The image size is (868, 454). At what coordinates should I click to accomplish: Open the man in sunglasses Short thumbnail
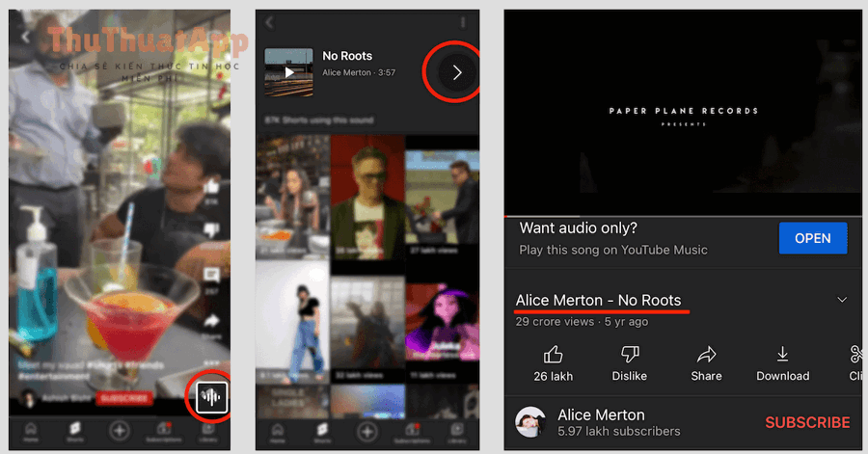pyautogui.click(x=367, y=197)
